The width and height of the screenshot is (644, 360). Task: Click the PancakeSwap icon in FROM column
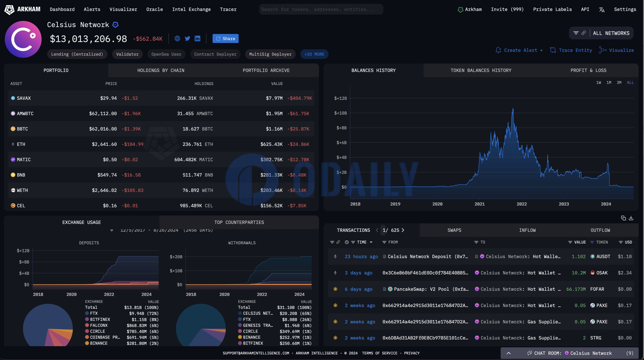pyautogui.click(x=390, y=289)
